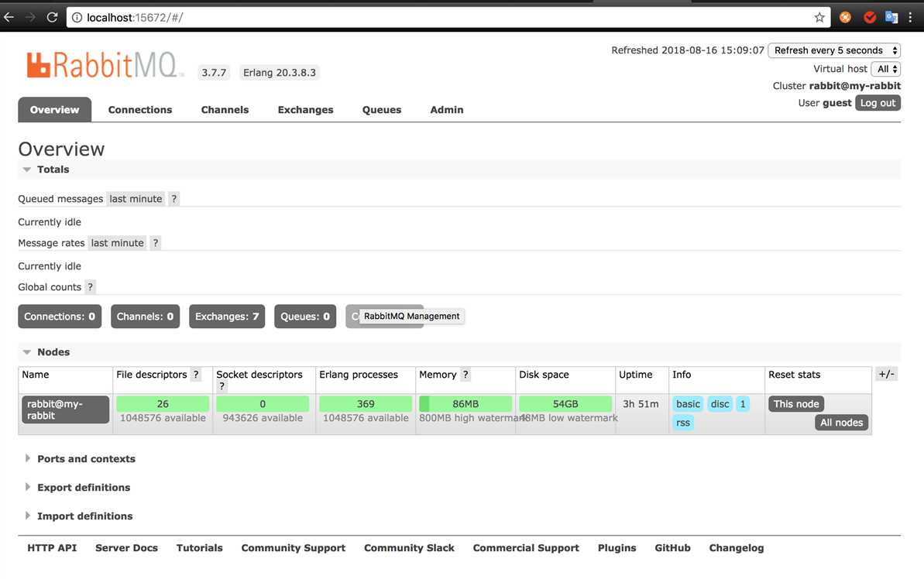
Task: Open the Refresh every 5 seconds dropdown
Action: pyautogui.click(x=834, y=50)
